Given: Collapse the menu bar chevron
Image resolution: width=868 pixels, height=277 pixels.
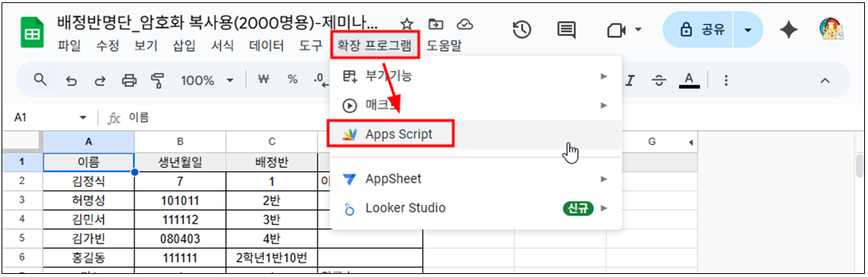Looking at the screenshot, I should [x=825, y=81].
